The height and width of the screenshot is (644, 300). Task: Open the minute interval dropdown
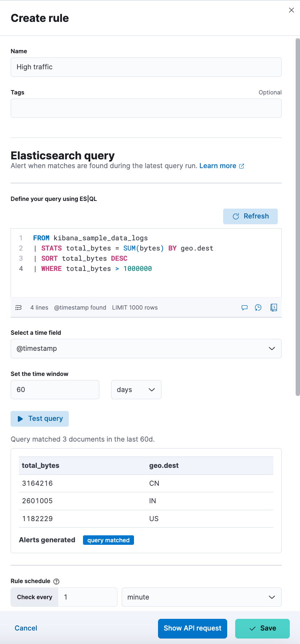(x=201, y=597)
